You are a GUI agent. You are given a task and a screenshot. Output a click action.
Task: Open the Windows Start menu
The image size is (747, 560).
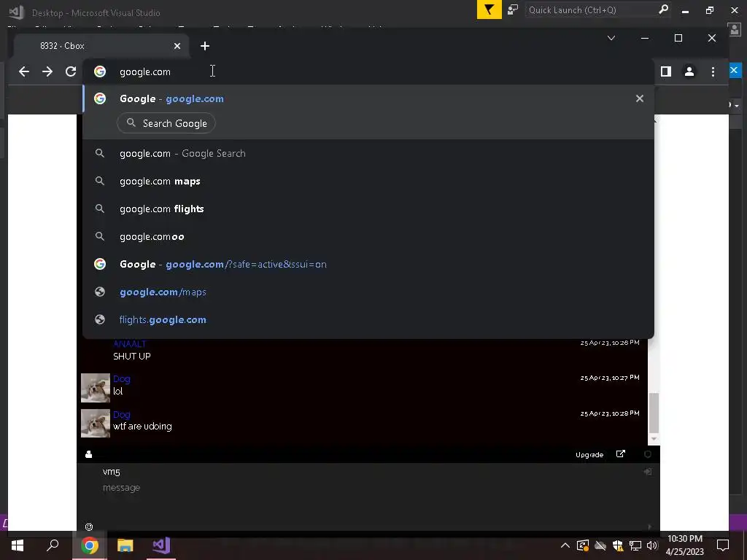click(x=18, y=545)
